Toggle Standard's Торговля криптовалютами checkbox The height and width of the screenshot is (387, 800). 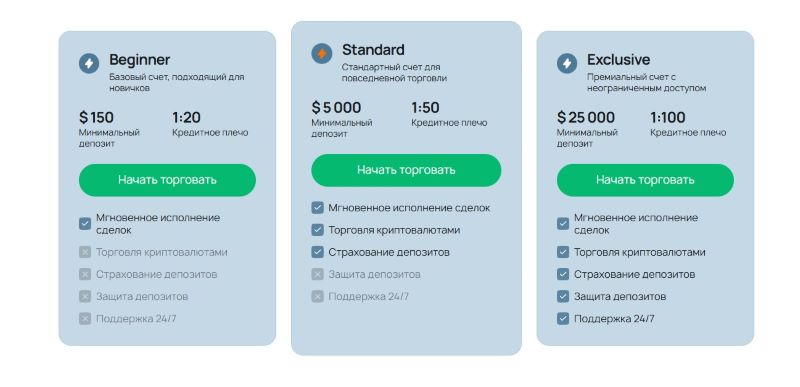point(317,230)
